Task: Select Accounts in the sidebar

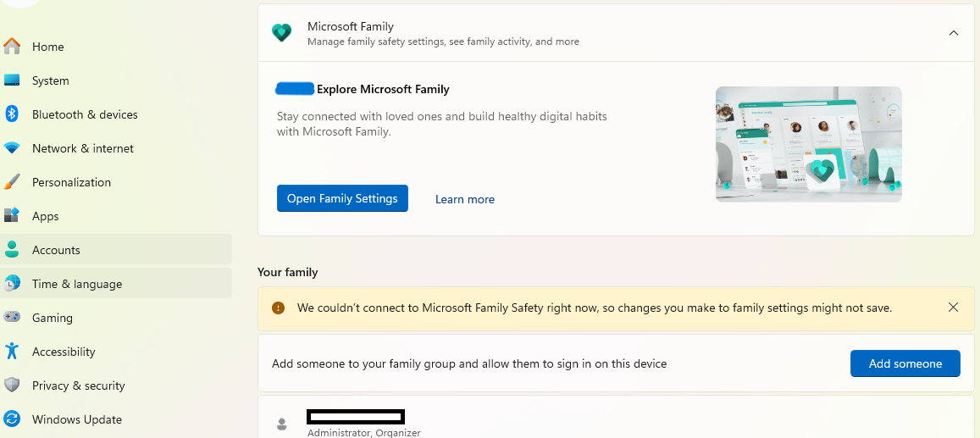Action: (56, 250)
